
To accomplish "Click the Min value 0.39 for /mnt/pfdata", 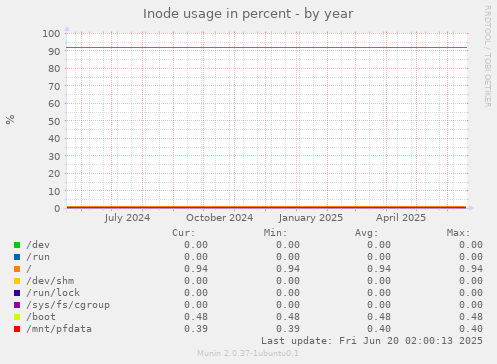I will click(x=288, y=329).
